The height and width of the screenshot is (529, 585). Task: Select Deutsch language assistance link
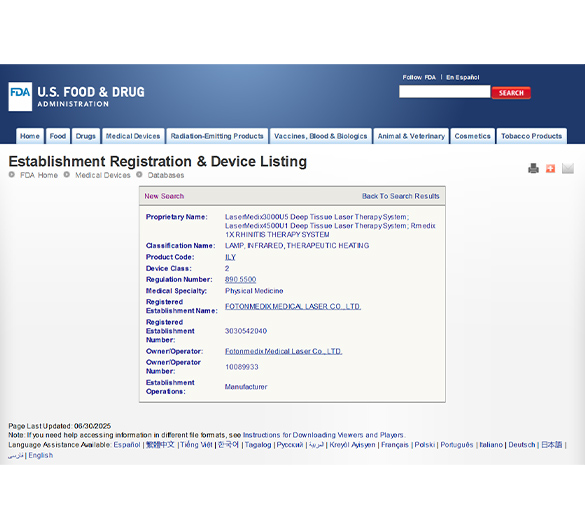522,445
